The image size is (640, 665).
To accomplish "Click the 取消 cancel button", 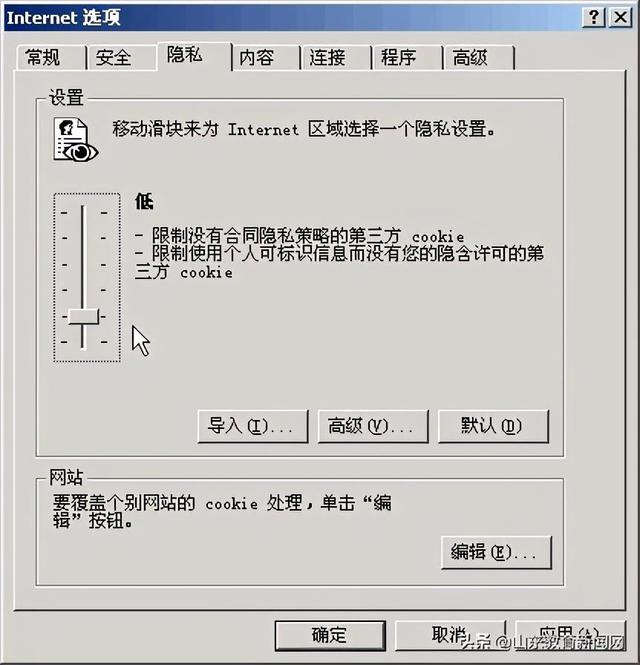I will click(450, 635).
